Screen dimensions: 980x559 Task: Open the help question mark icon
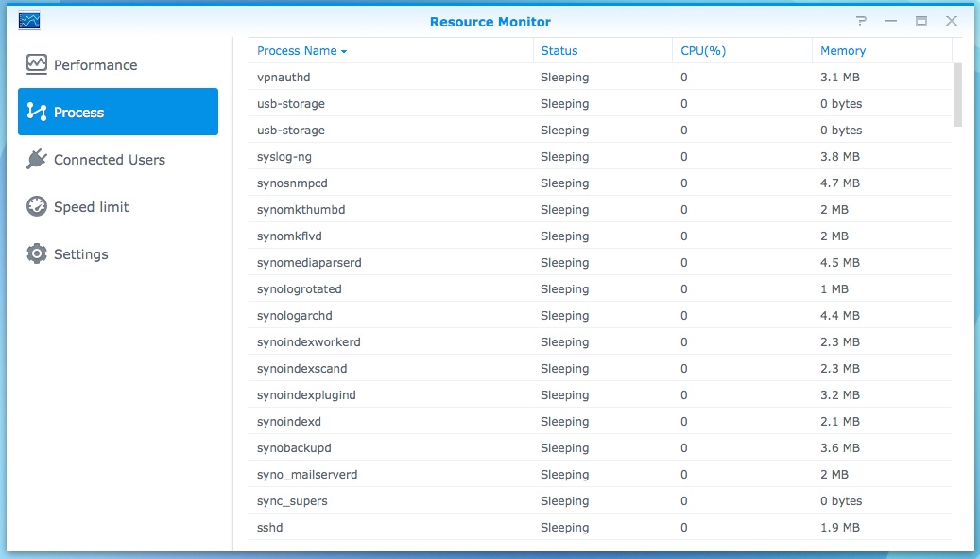[861, 21]
